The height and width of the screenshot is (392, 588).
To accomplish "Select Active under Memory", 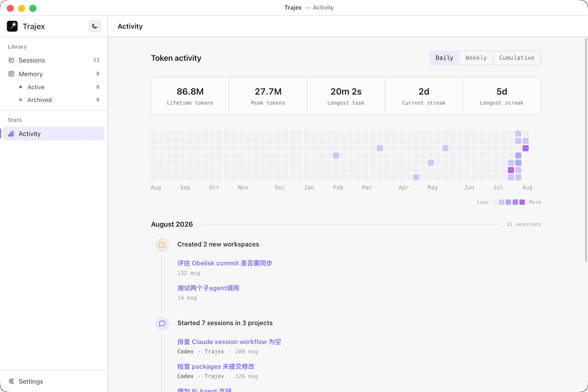I will pyautogui.click(x=53, y=87).
